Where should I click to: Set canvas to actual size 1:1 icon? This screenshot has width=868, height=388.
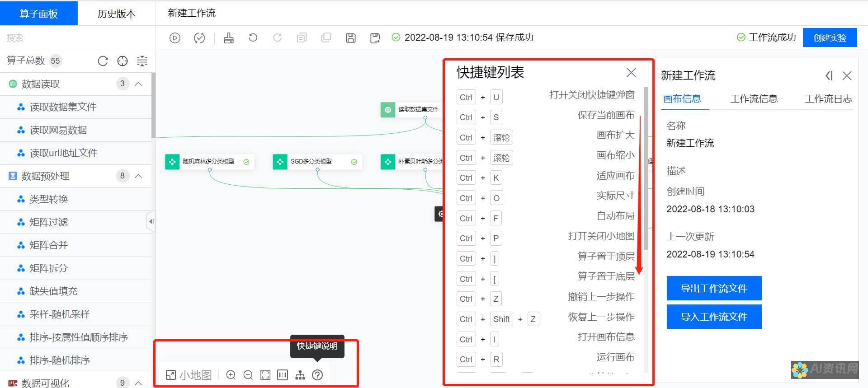coord(283,375)
